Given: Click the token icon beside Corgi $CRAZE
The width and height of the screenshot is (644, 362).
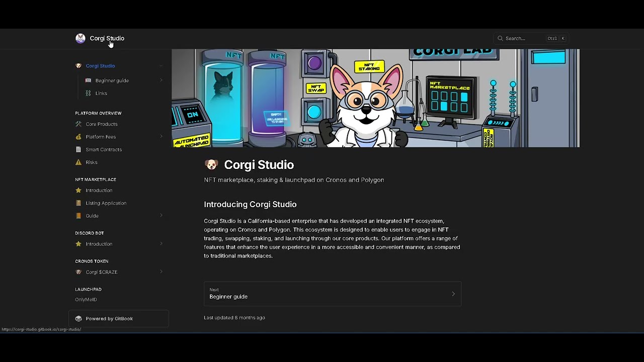Looking at the screenshot, I should (78, 272).
